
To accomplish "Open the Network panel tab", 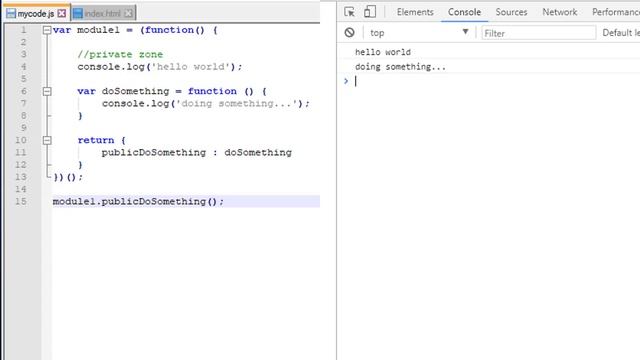I will point(560,12).
